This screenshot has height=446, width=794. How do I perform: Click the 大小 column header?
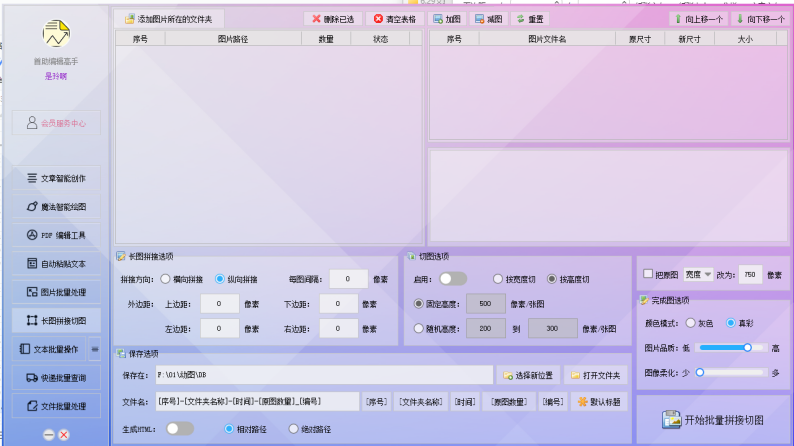point(745,39)
